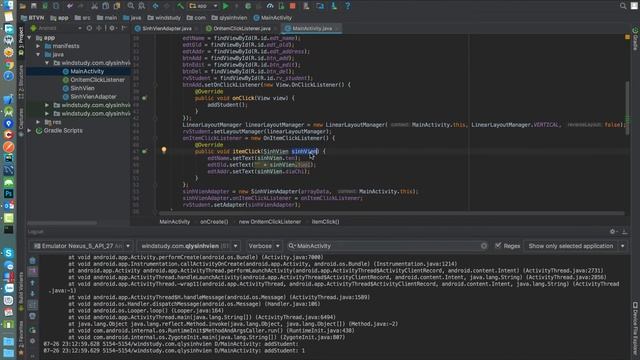Viewport: 640px width, 360px height.
Task: Run the app with green play button
Action: tap(226, 6)
